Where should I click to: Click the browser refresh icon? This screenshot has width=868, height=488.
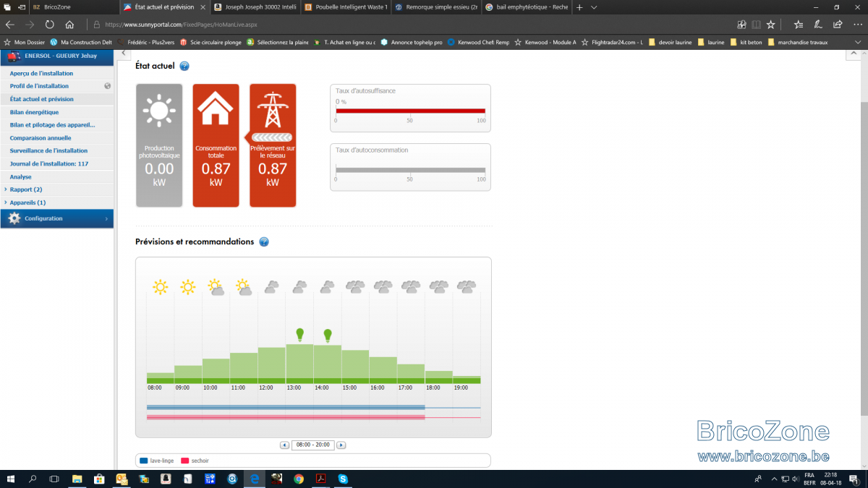[x=49, y=24]
